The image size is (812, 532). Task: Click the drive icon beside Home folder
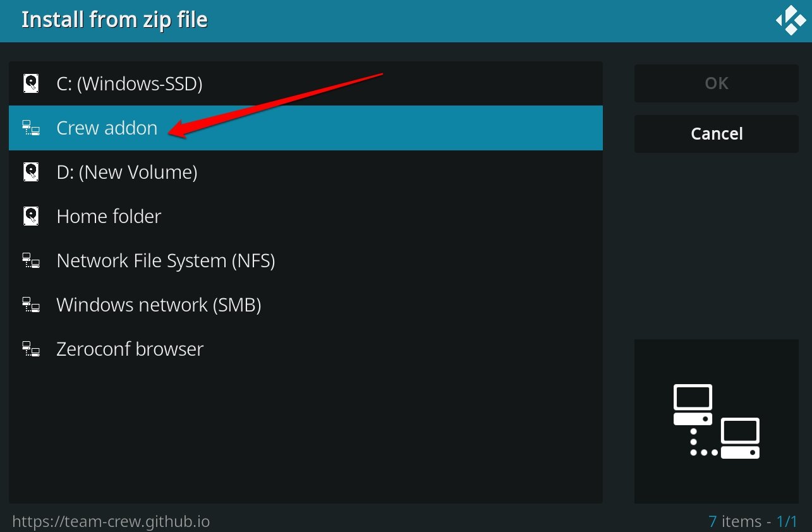click(x=31, y=216)
